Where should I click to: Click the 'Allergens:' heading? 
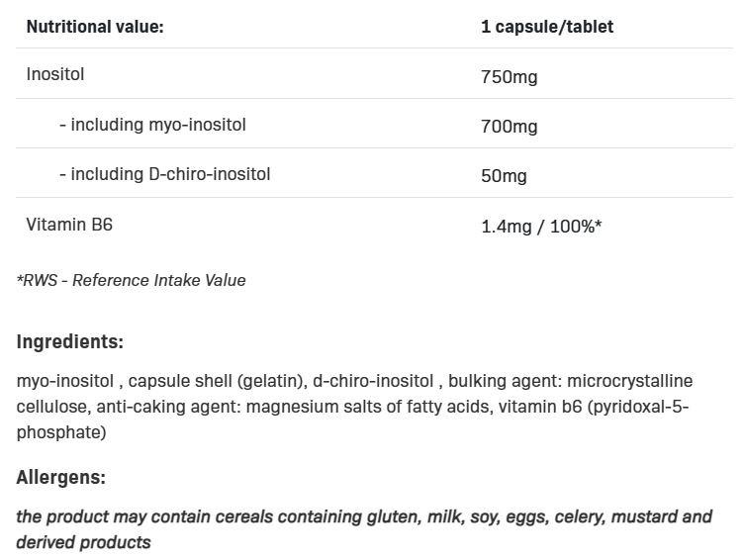pos(60,478)
